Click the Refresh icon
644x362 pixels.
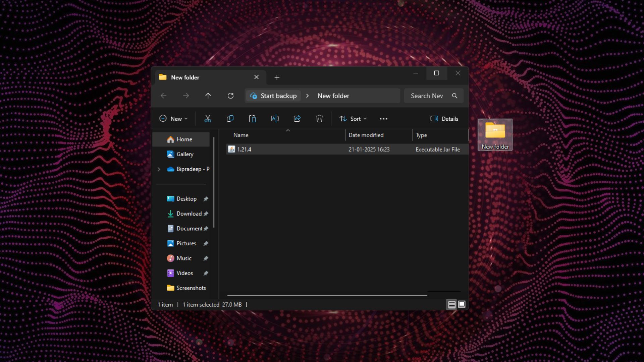click(230, 96)
